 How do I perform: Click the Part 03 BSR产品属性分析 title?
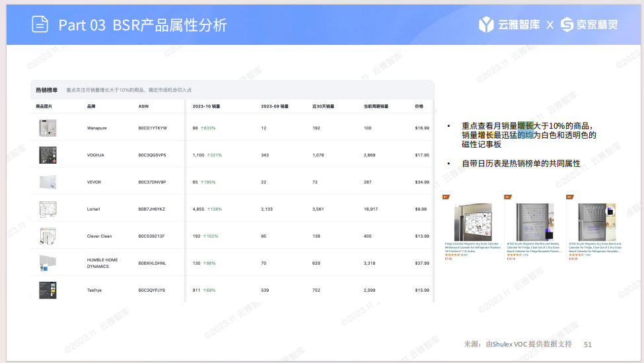143,25
